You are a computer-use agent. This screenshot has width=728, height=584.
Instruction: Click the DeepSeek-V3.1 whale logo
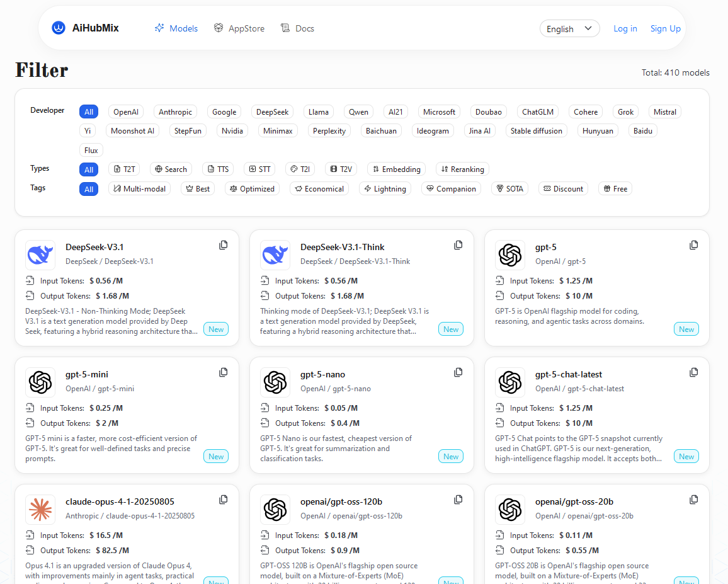pos(40,255)
